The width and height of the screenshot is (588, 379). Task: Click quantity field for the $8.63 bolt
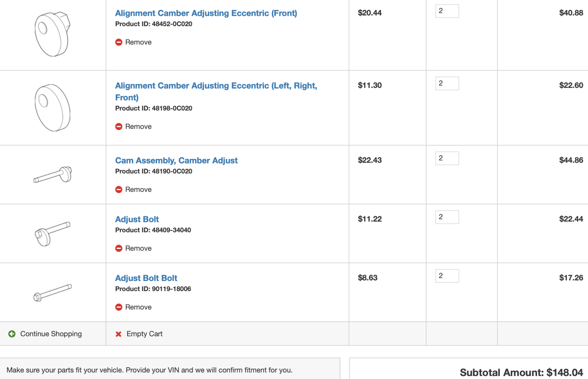(x=447, y=276)
